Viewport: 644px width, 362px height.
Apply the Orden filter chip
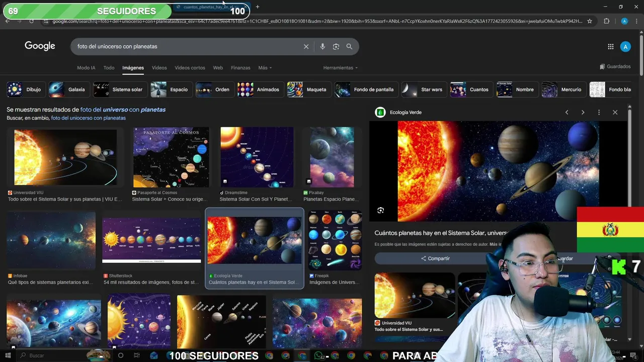pos(214,89)
